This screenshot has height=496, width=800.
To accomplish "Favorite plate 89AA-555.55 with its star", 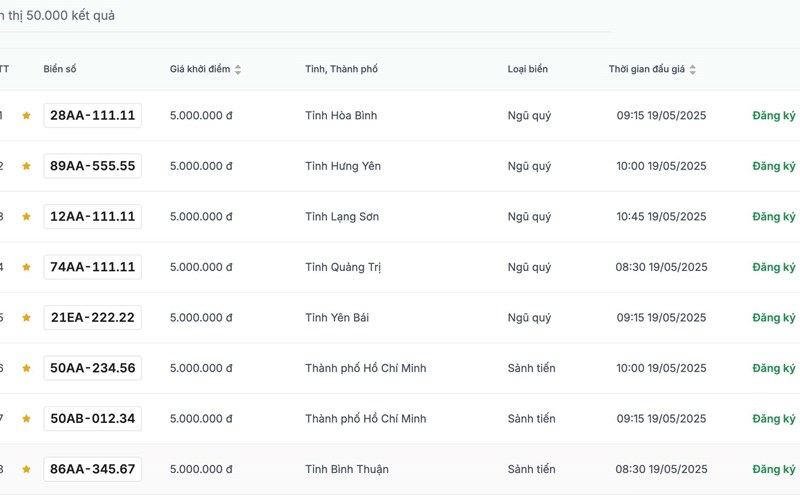I will (27, 166).
